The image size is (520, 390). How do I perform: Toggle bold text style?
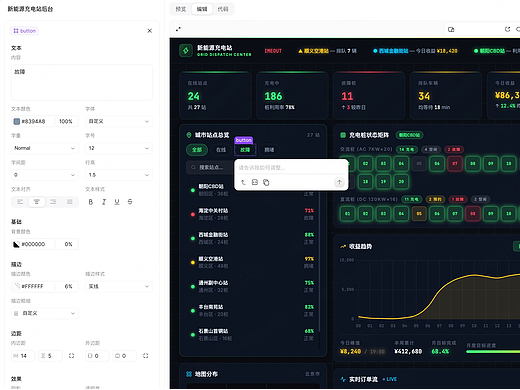[x=91, y=202]
